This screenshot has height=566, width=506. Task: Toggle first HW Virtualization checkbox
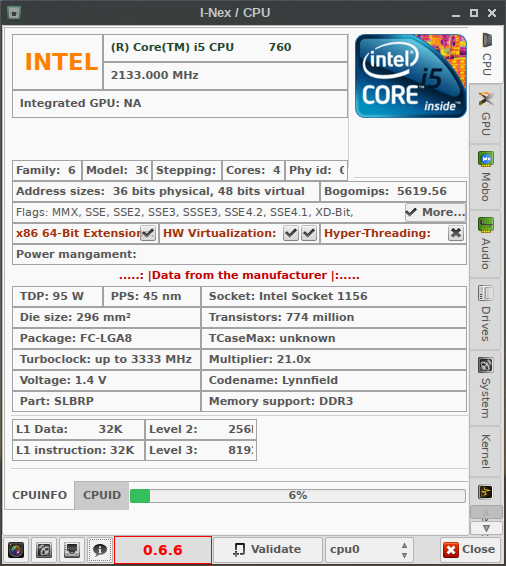[291, 233]
